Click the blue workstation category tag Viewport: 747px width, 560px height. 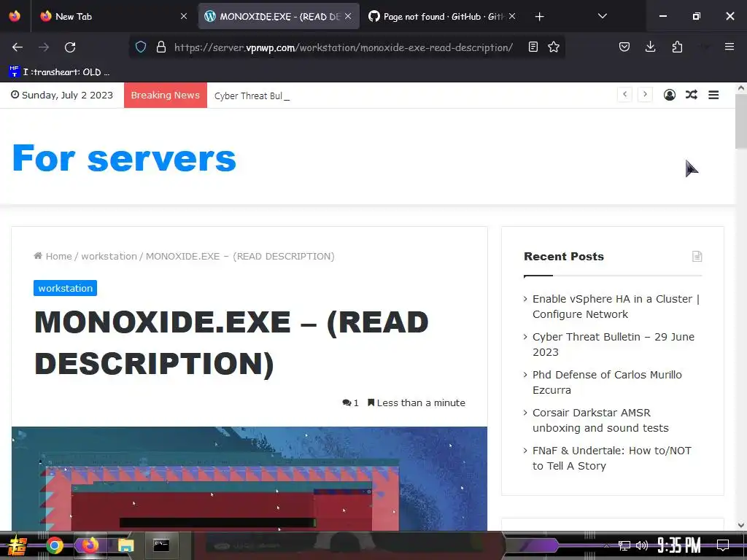pyautogui.click(x=65, y=288)
